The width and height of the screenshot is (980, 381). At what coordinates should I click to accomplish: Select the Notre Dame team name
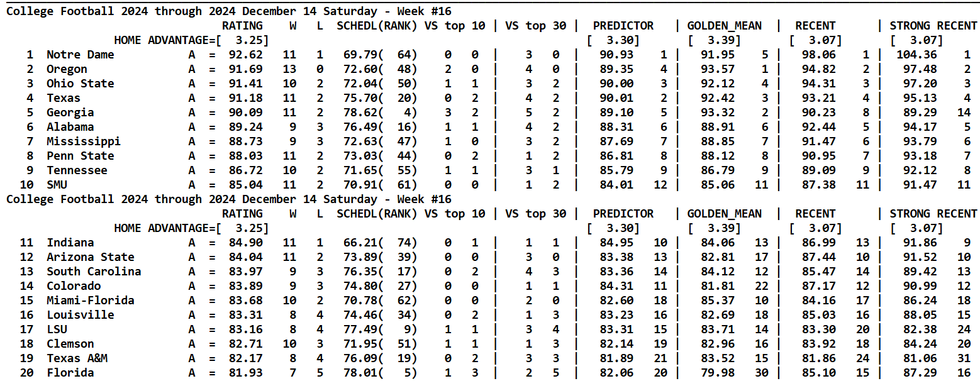pos(81,55)
